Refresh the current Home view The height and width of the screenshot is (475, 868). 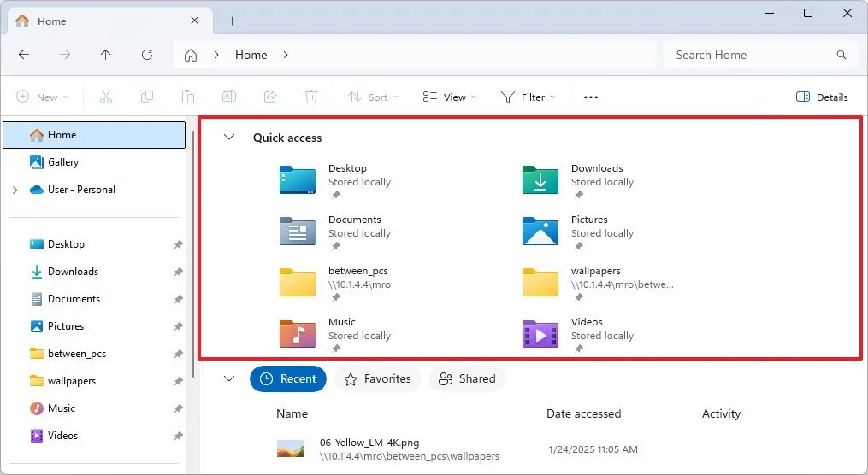(147, 54)
